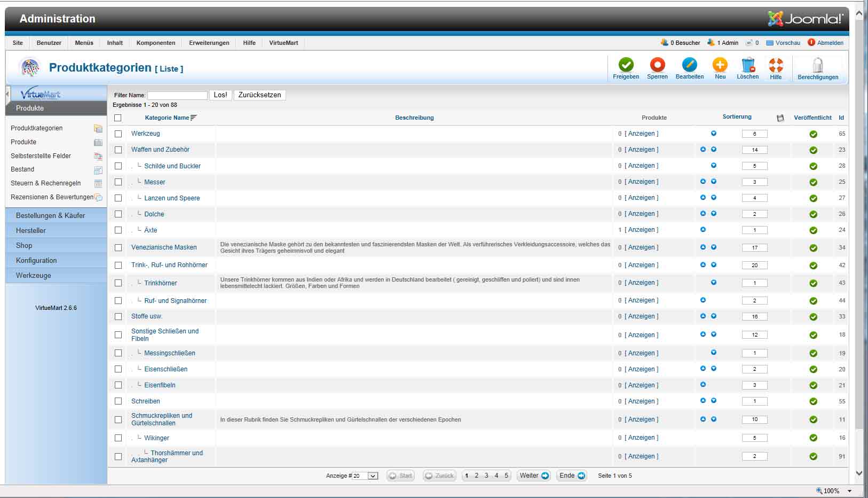Expand the Bestellungen & Käufer section
Viewport: 868px width, 498px height.
point(51,216)
